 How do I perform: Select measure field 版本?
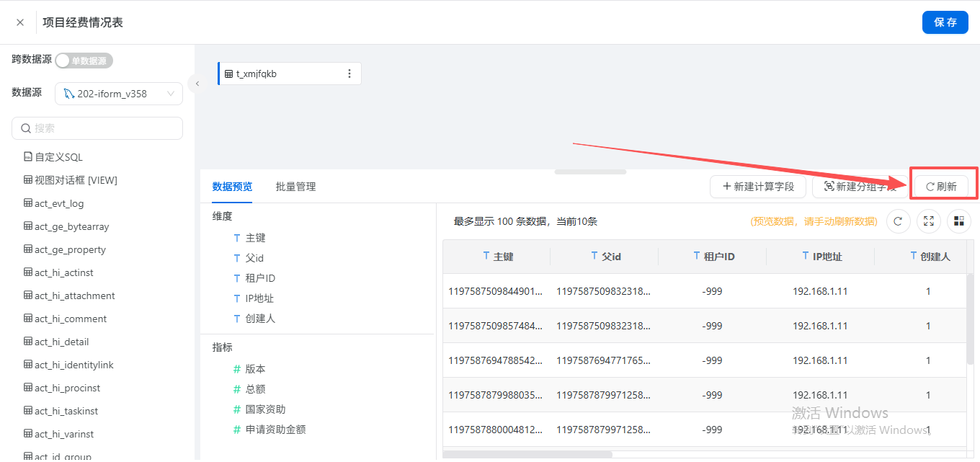(249, 369)
